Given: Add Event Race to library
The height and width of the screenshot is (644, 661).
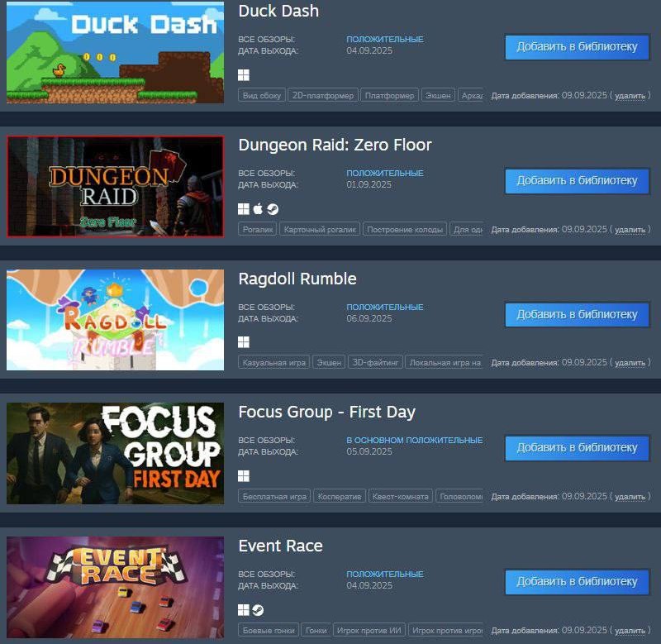Looking at the screenshot, I should point(577,582).
